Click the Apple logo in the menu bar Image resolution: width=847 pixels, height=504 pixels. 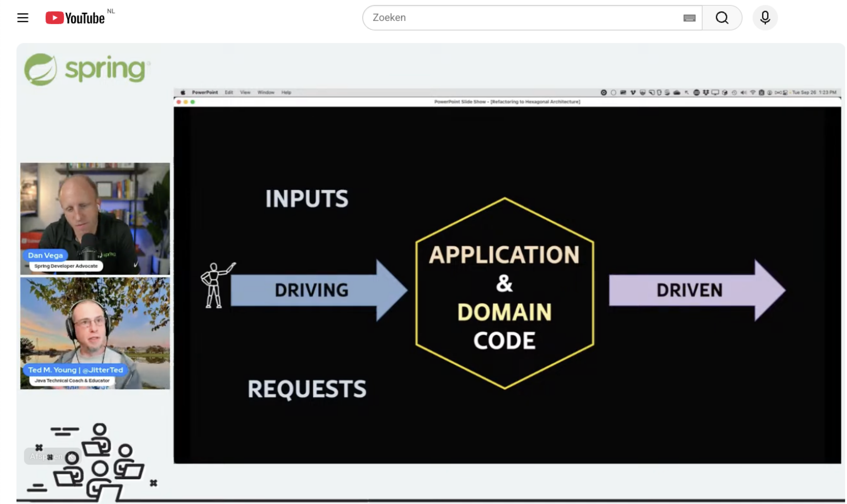[183, 92]
